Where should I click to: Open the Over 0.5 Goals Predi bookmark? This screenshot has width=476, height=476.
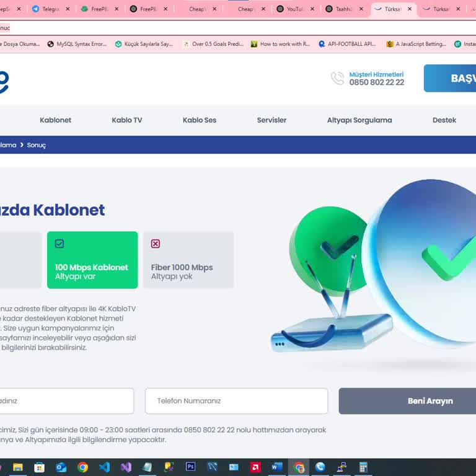[x=213, y=44]
